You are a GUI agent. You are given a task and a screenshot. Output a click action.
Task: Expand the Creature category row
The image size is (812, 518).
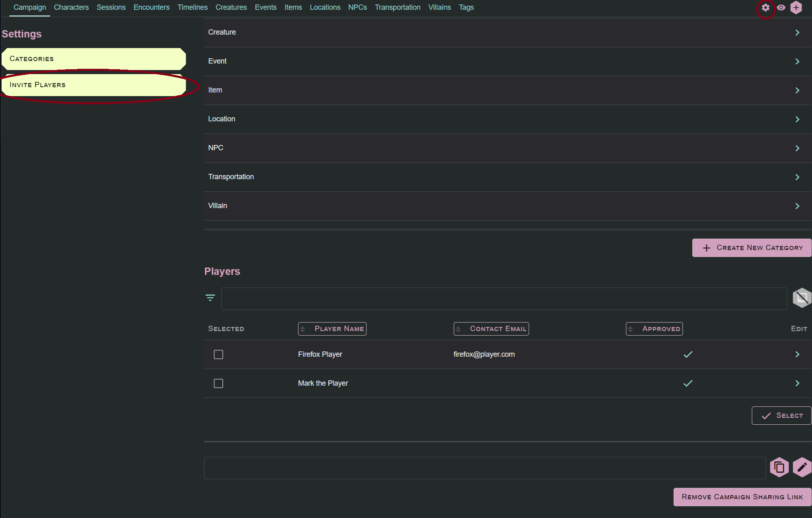508,32
